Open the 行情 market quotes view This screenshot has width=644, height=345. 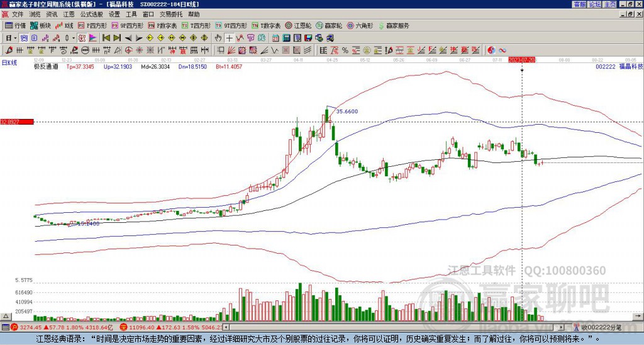pyautogui.click(x=16, y=25)
